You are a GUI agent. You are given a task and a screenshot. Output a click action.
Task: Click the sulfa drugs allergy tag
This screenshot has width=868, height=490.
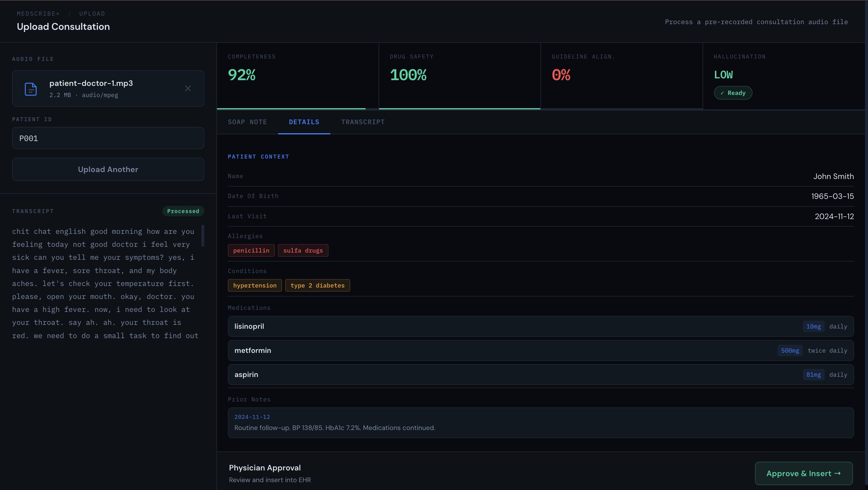tap(303, 250)
